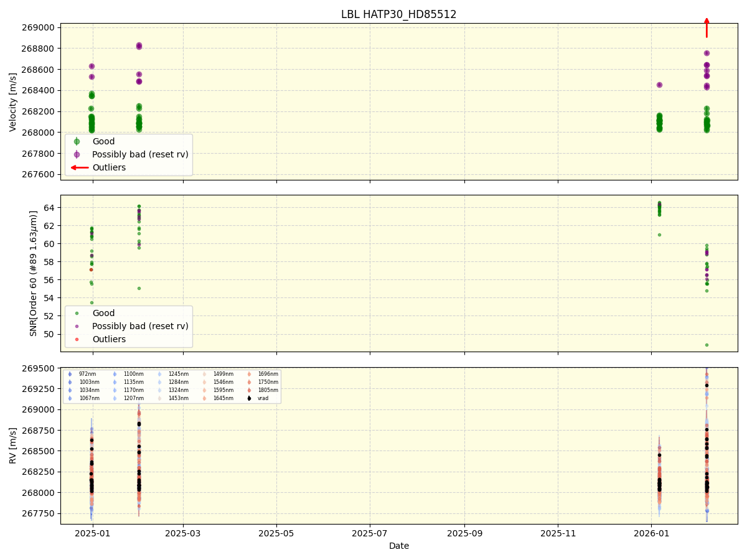Image resolution: width=747 pixels, height=560 pixels.
Task: Click the plot title LBL HATP30_HD85512
Action: pyautogui.click(x=398, y=14)
